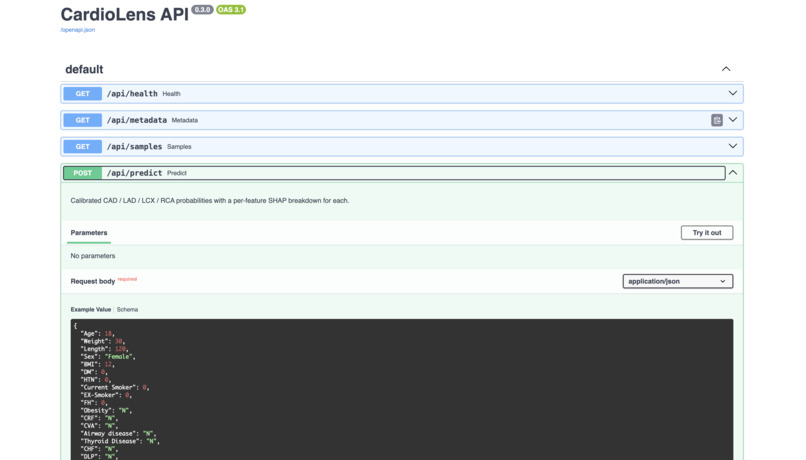Screen dimensions: 806x460
Task: Click the GET badge for /api/samples
Action: coord(82,146)
